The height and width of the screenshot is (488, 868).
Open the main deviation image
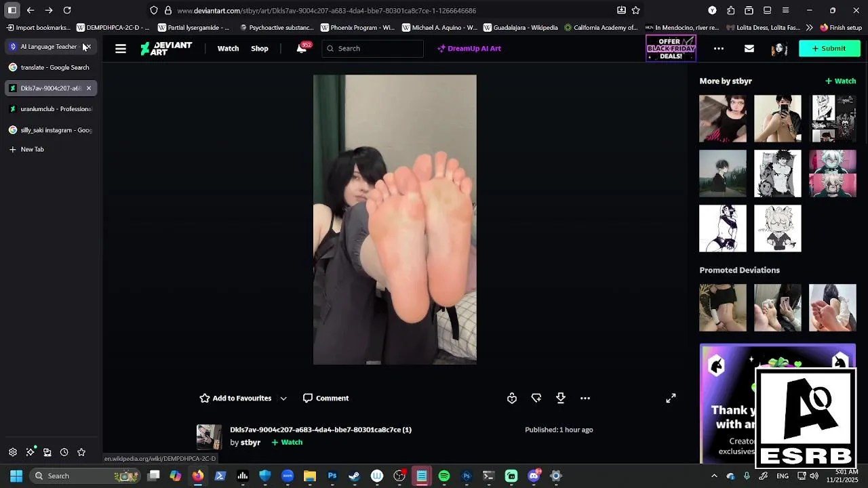[395, 220]
